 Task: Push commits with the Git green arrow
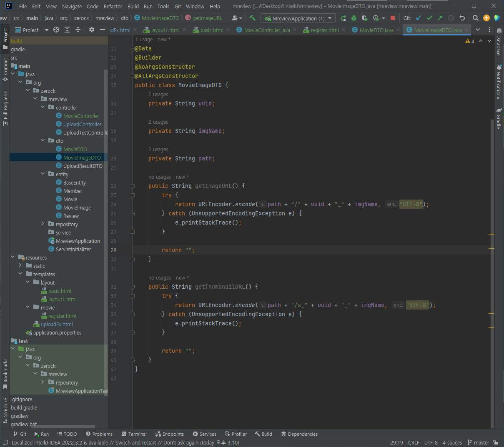click(440, 18)
